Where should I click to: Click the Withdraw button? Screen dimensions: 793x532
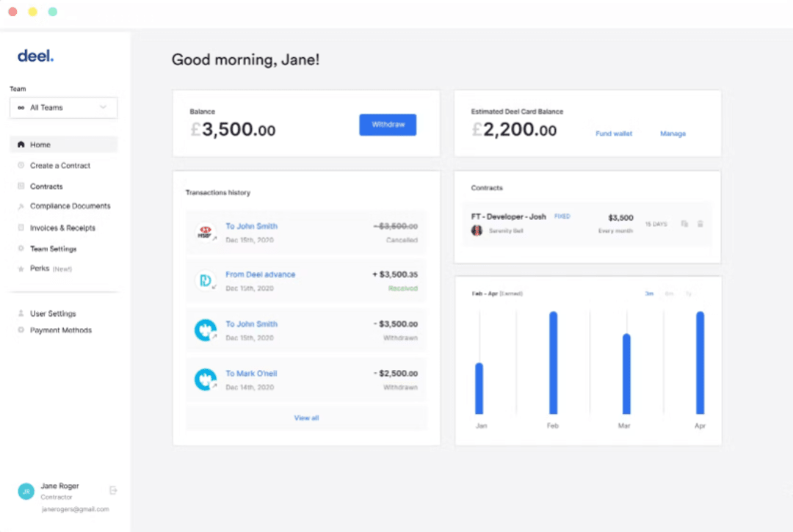tap(388, 125)
